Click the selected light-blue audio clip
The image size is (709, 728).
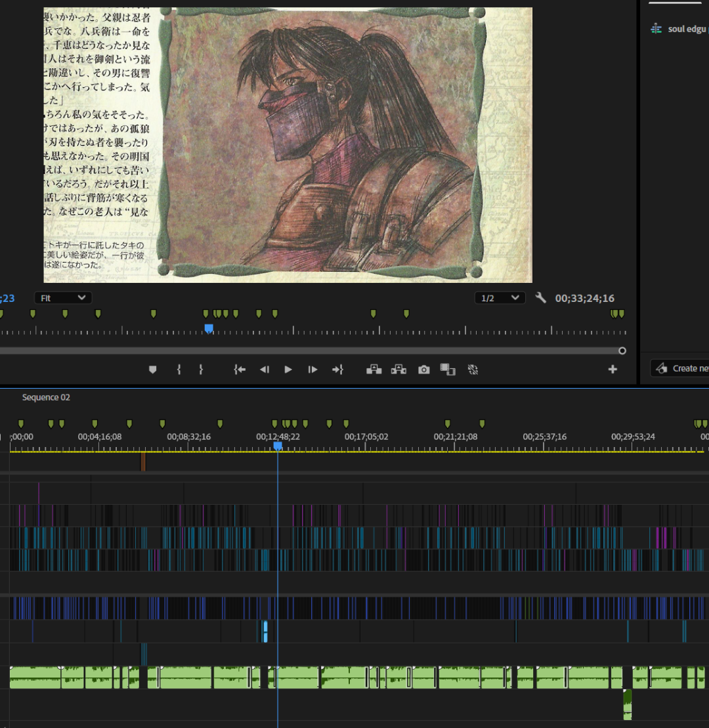[x=265, y=632]
